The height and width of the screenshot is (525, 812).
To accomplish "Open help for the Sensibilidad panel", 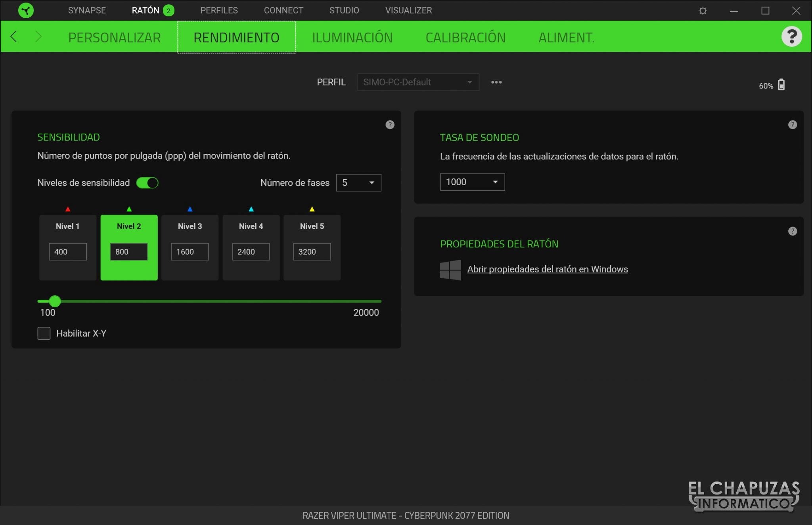I will pyautogui.click(x=390, y=125).
